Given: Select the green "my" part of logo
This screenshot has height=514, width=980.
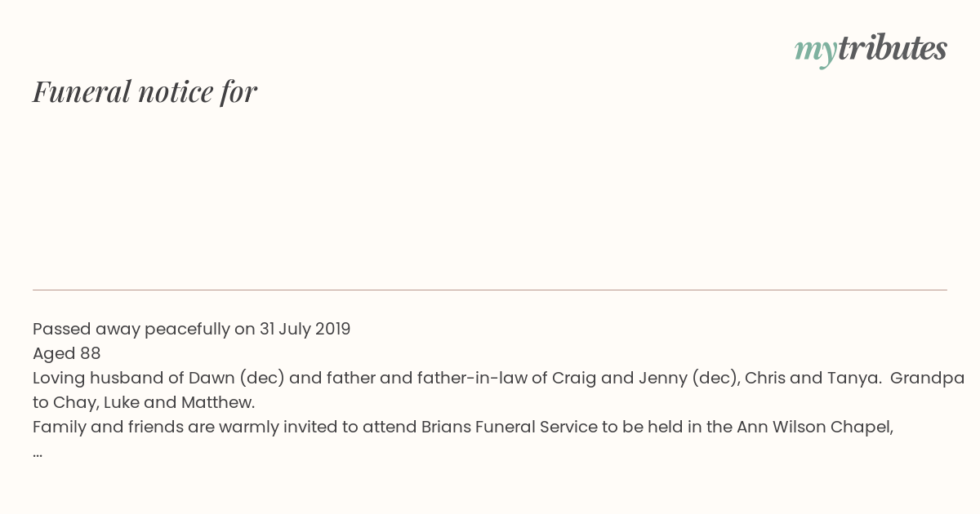Looking at the screenshot, I should (816, 51).
